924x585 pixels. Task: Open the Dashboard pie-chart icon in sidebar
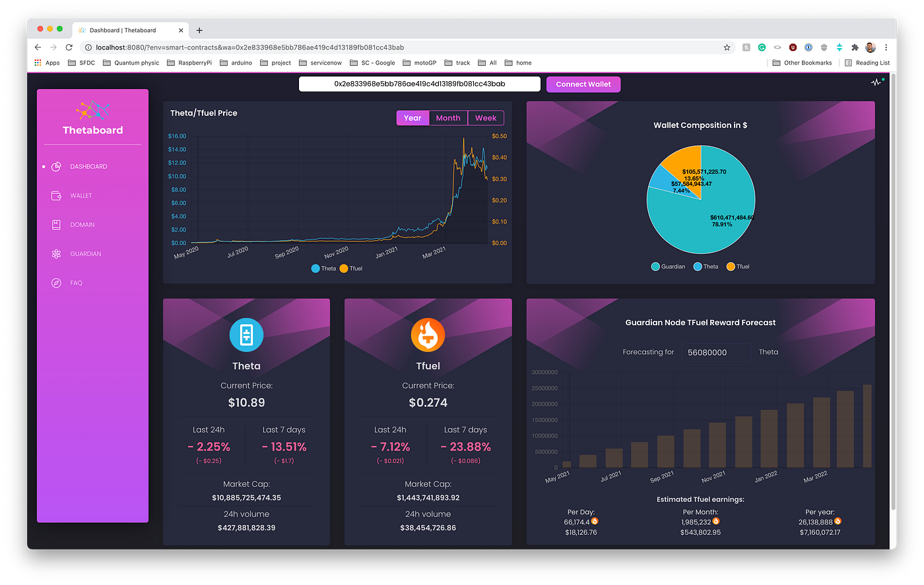coord(56,166)
